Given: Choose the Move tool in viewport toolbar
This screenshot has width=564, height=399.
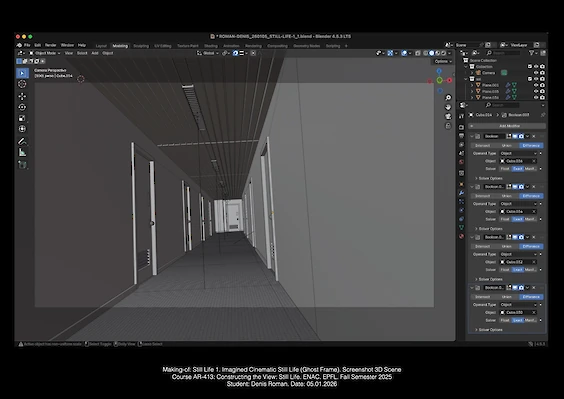Looking at the screenshot, I should click(x=22, y=96).
